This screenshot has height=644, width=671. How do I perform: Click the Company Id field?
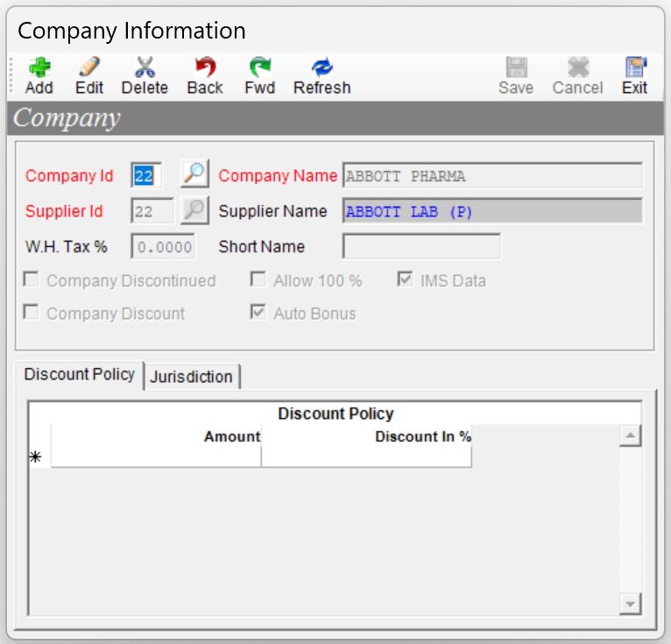tap(146, 175)
